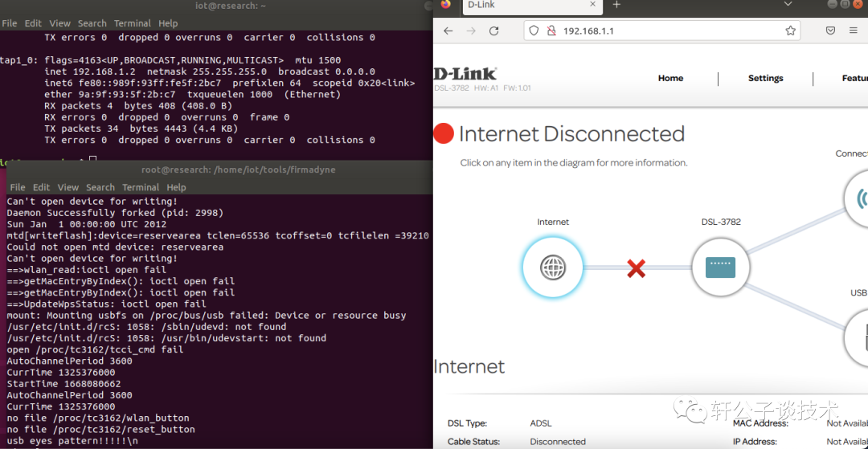Open a new tab with plus button
Viewport: 868px width, 449px height.
click(x=616, y=4)
